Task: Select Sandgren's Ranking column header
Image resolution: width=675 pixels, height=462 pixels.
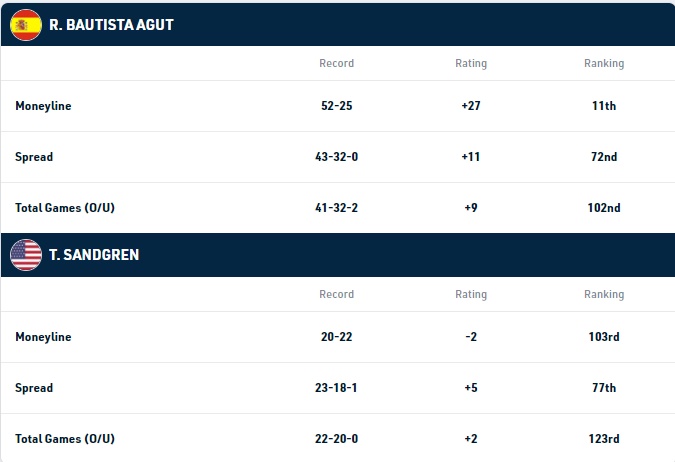Action: click(604, 294)
